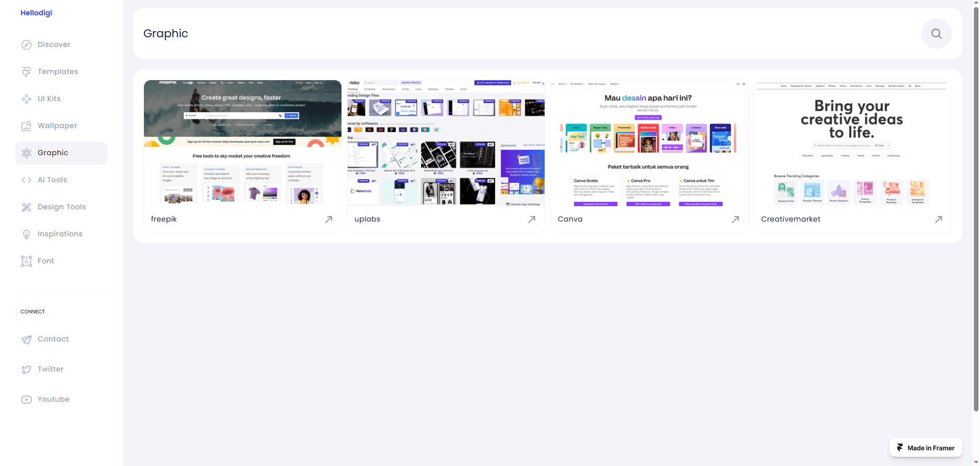
Task: Click the CONNECT section label
Action: tap(33, 311)
